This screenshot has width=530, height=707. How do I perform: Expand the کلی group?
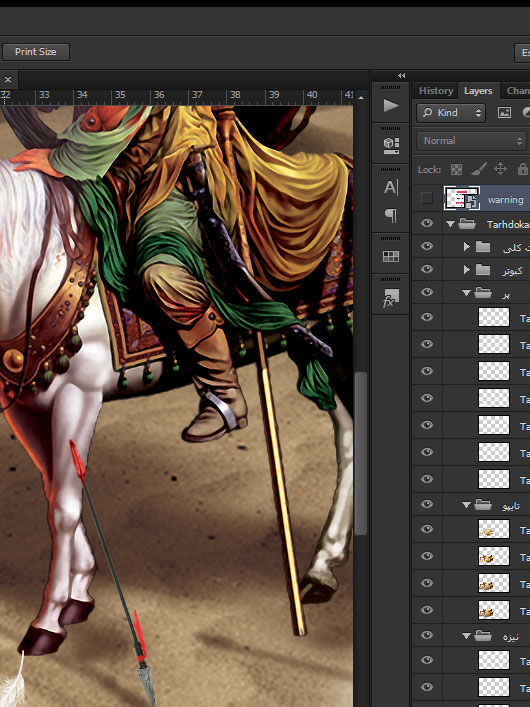pyautogui.click(x=467, y=247)
